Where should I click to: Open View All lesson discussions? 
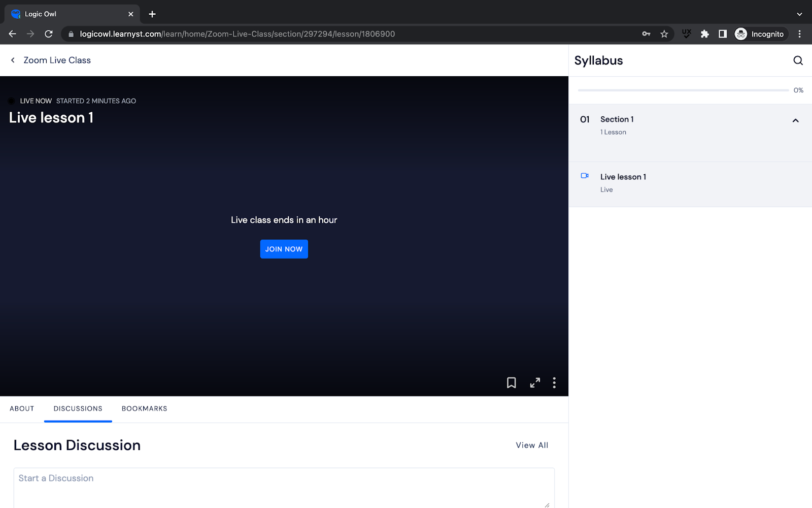532,445
